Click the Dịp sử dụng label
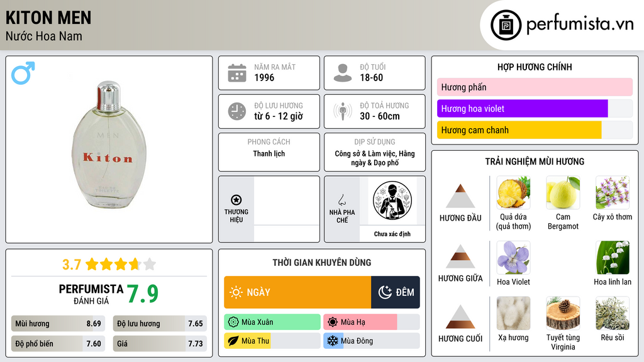644x362 pixels. coord(375,141)
